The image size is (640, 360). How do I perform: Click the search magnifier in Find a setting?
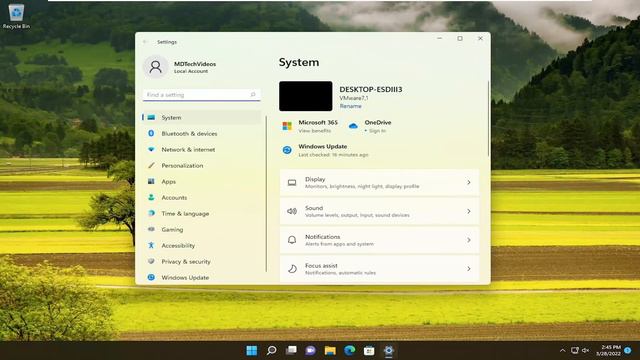253,94
